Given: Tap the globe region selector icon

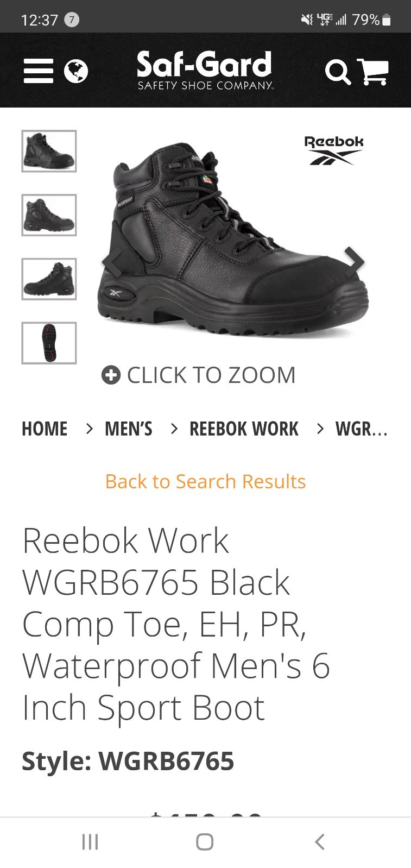Looking at the screenshot, I should coord(76,71).
